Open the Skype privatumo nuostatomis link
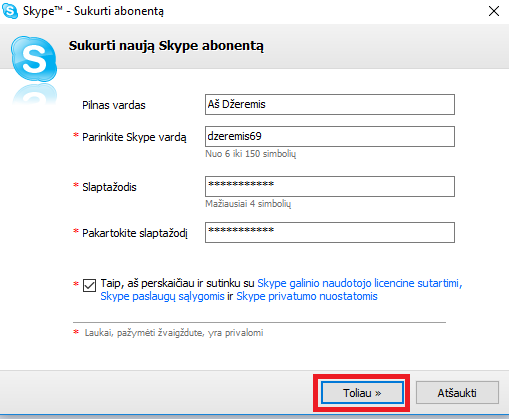 point(307,296)
